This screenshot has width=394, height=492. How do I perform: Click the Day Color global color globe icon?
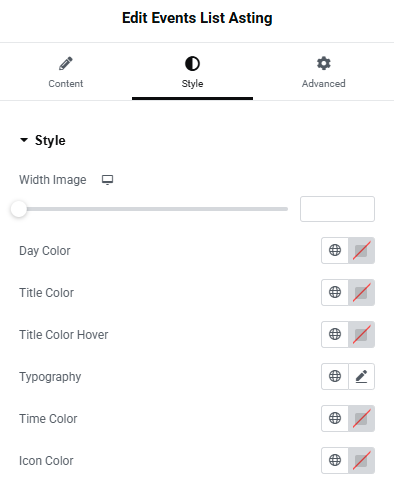pyautogui.click(x=335, y=250)
